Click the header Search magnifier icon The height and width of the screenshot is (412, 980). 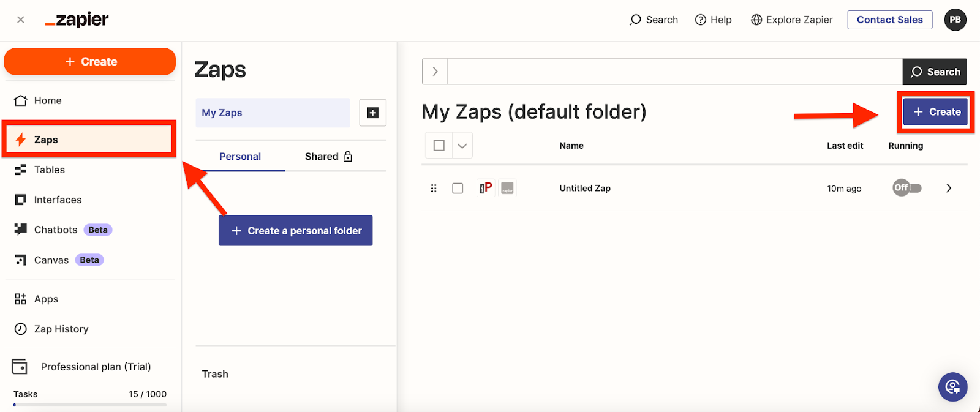tap(635, 20)
